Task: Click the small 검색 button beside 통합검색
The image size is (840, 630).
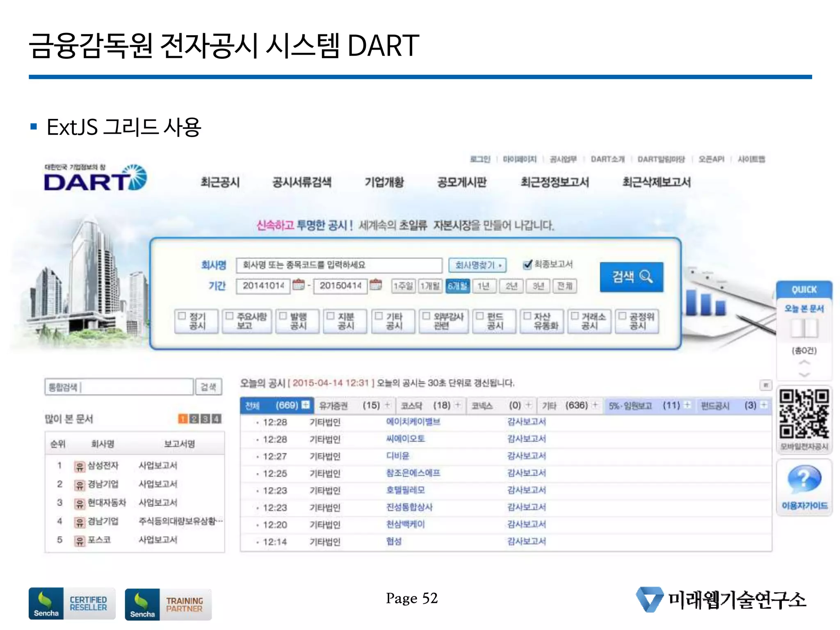Action: pos(208,387)
